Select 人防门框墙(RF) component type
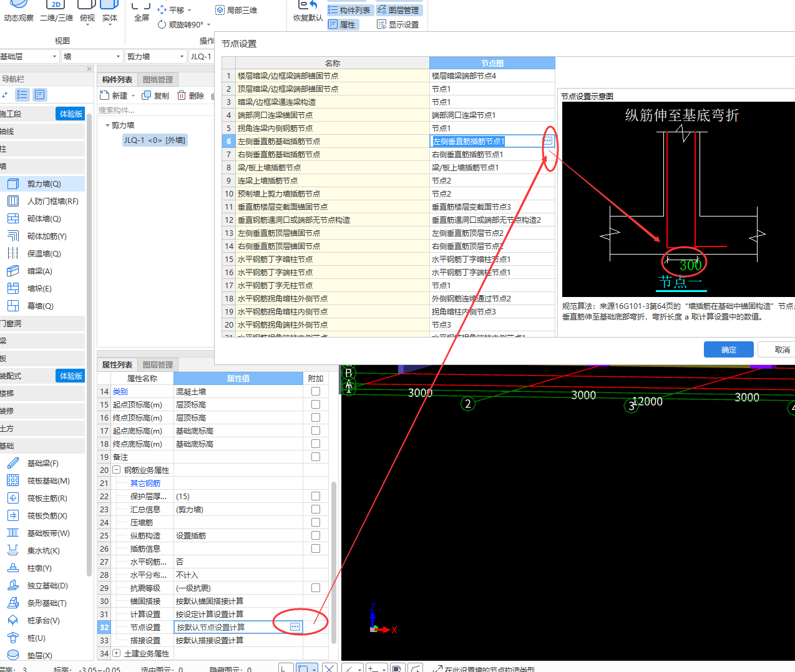This screenshot has height=672, width=795. [43, 202]
